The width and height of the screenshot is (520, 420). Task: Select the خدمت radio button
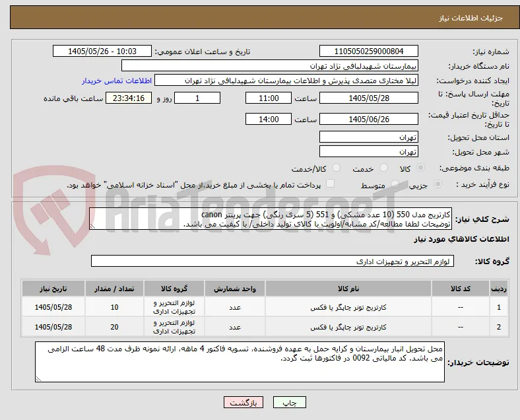coord(383,168)
